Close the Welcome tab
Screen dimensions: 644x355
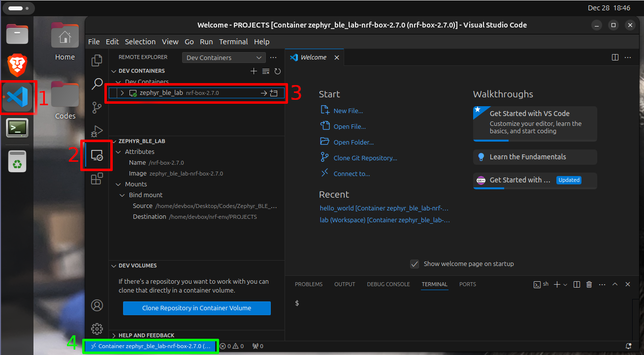coord(337,58)
